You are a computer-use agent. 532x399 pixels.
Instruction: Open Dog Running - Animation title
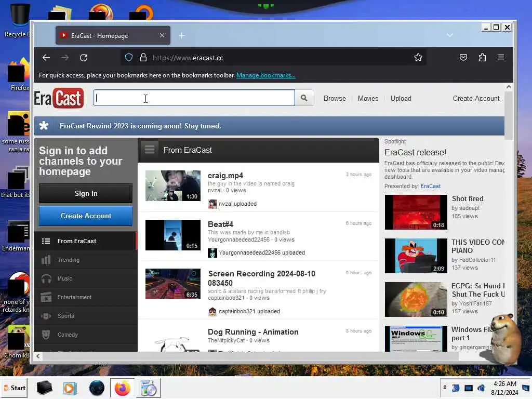253,332
